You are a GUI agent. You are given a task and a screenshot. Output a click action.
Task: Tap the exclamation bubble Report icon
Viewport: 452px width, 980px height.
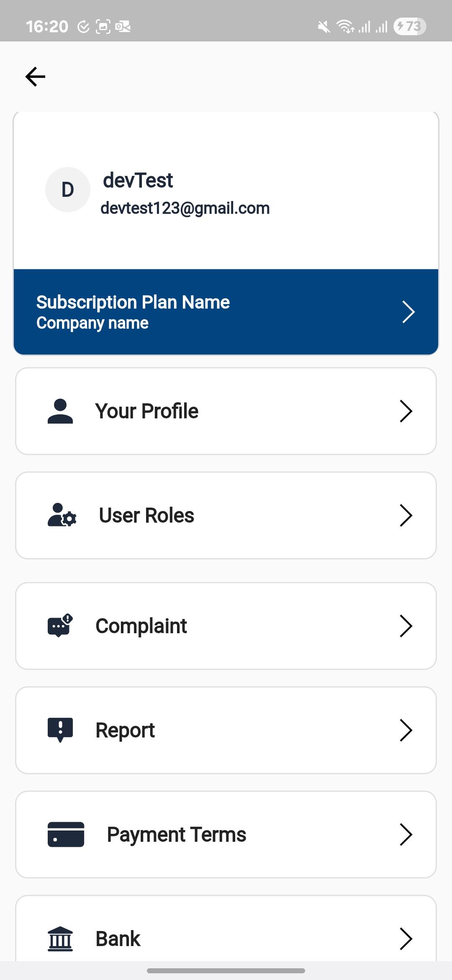click(60, 730)
